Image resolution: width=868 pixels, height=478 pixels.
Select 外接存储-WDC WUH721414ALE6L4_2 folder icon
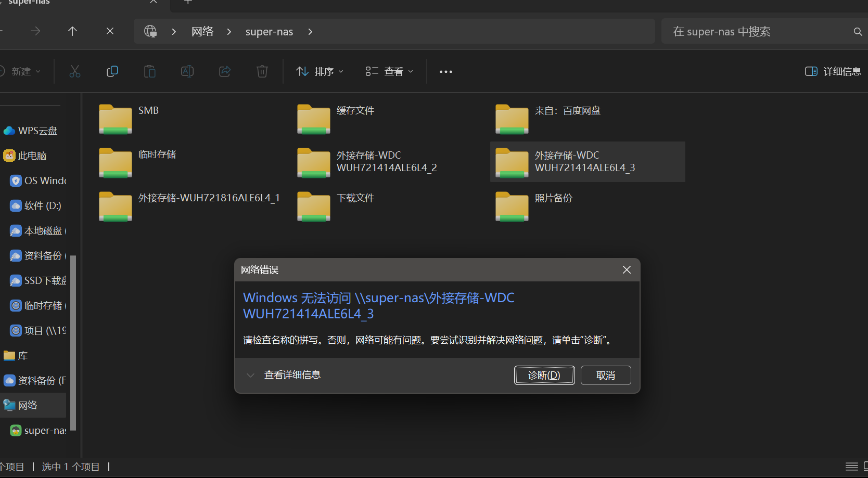(x=314, y=163)
